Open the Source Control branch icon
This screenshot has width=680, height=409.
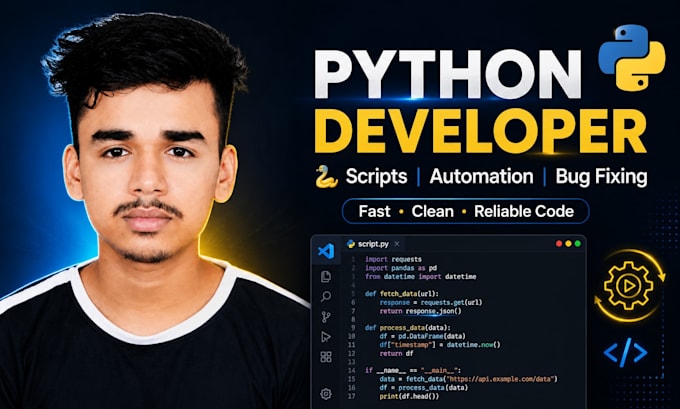326,317
